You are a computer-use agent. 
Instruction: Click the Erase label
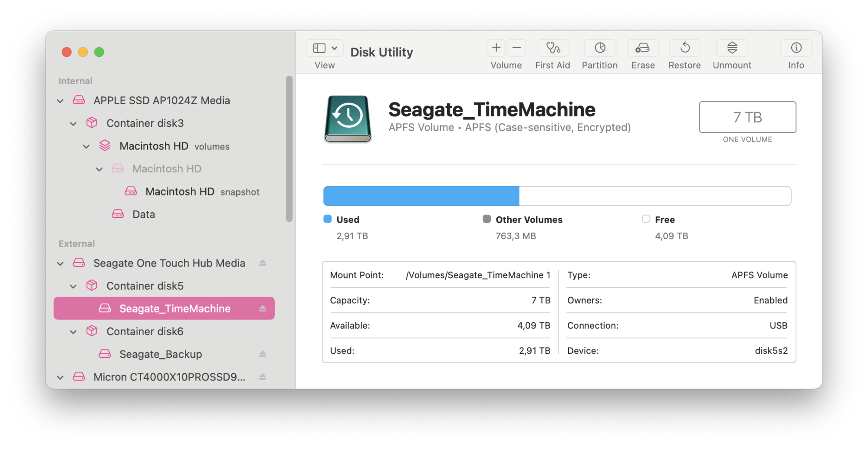click(643, 65)
